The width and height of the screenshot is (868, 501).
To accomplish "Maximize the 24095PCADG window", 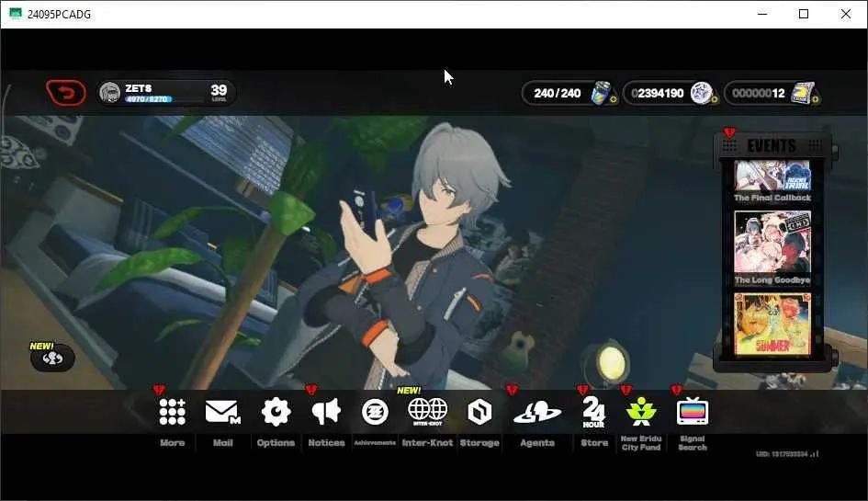I will tap(804, 14).
